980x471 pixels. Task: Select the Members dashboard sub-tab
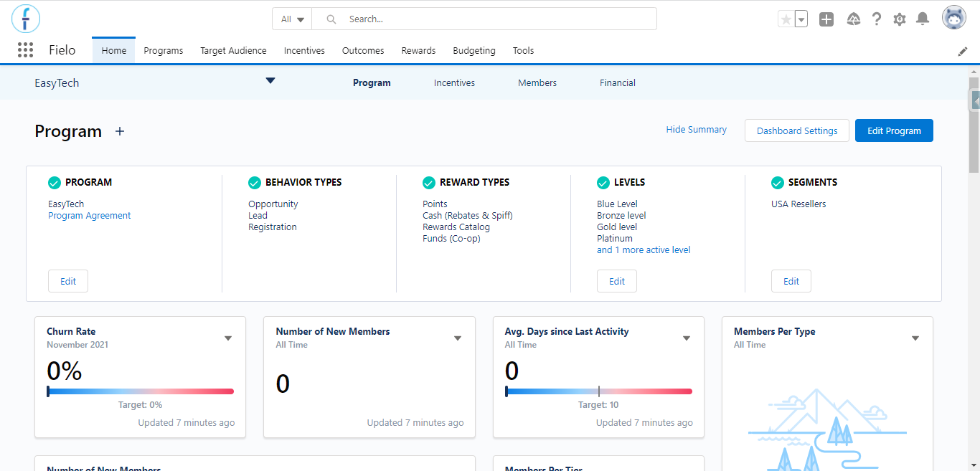[x=537, y=82]
